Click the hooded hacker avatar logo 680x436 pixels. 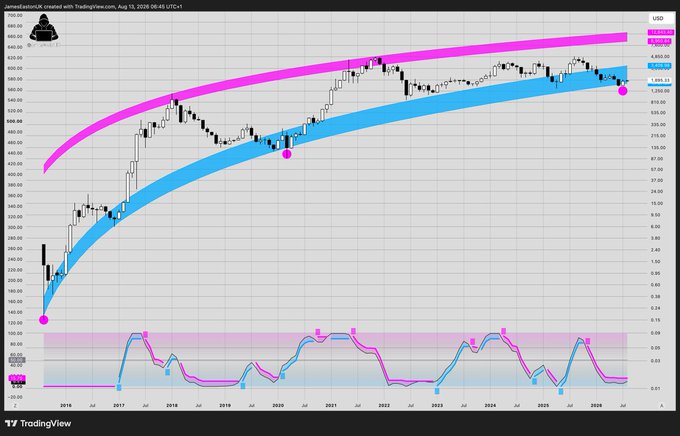(44, 28)
